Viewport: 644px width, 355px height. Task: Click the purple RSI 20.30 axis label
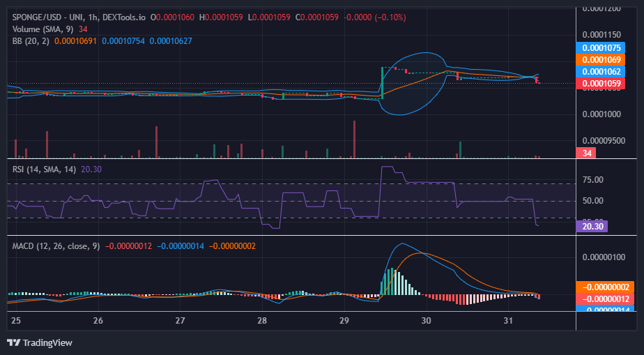592,227
